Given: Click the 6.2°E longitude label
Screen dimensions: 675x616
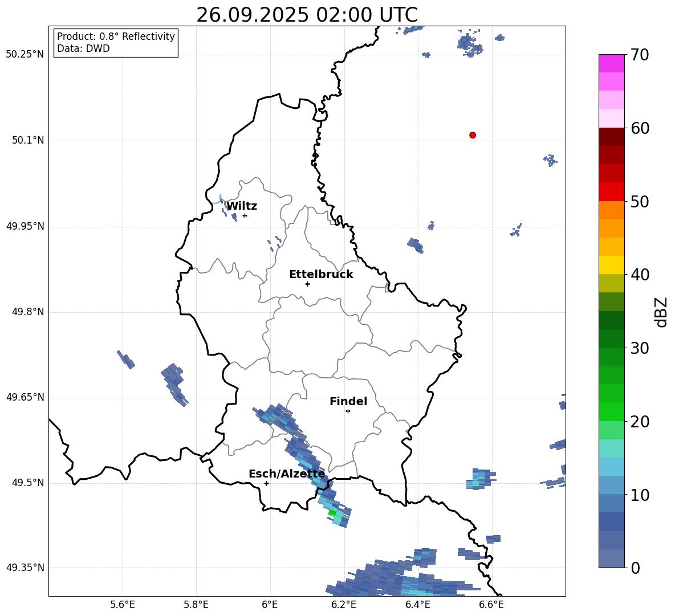Looking at the screenshot, I should pos(344,605).
